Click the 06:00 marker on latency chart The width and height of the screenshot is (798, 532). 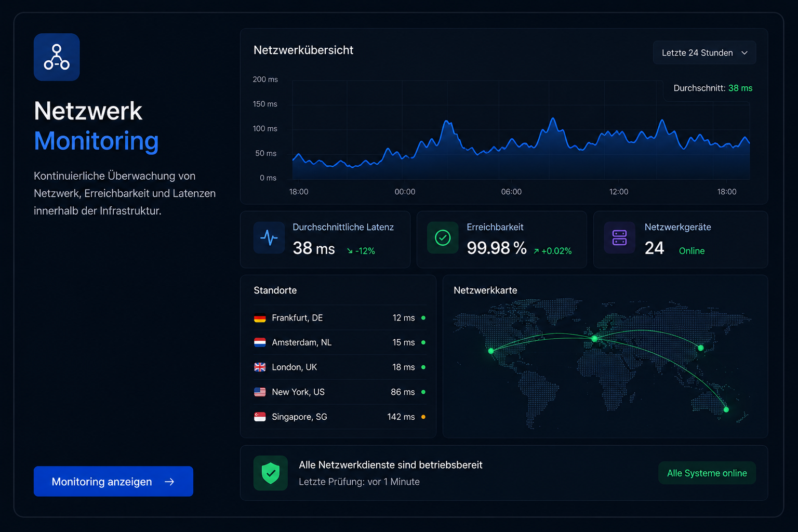pyautogui.click(x=511, y=192)
